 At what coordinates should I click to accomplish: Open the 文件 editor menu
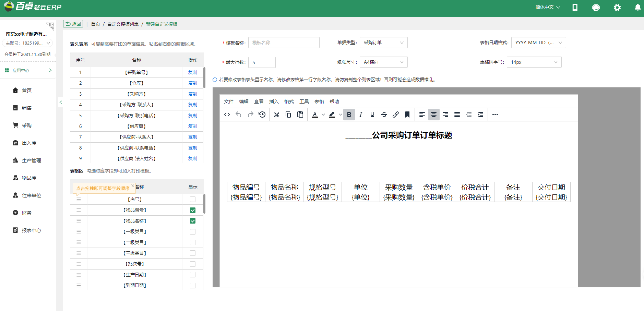(x=229, y=101)
